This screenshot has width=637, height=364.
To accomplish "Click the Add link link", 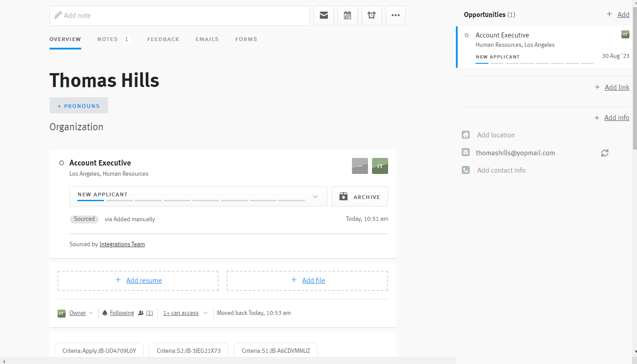I will click(617, 87).
